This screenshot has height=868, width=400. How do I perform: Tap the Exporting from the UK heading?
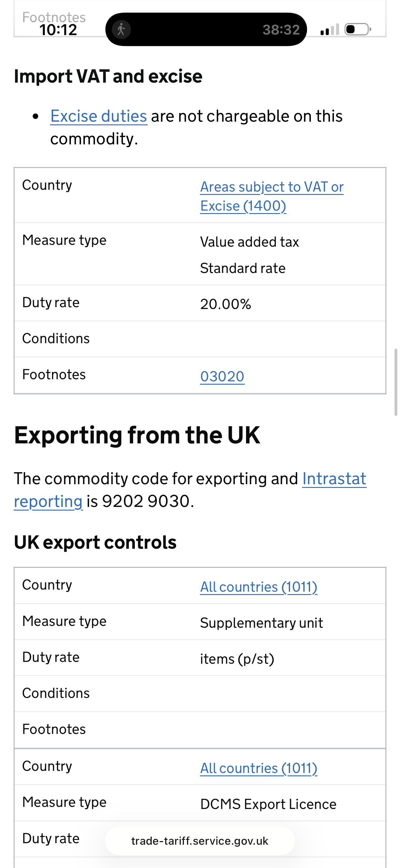pyautogui.click(x=137, y=435)
